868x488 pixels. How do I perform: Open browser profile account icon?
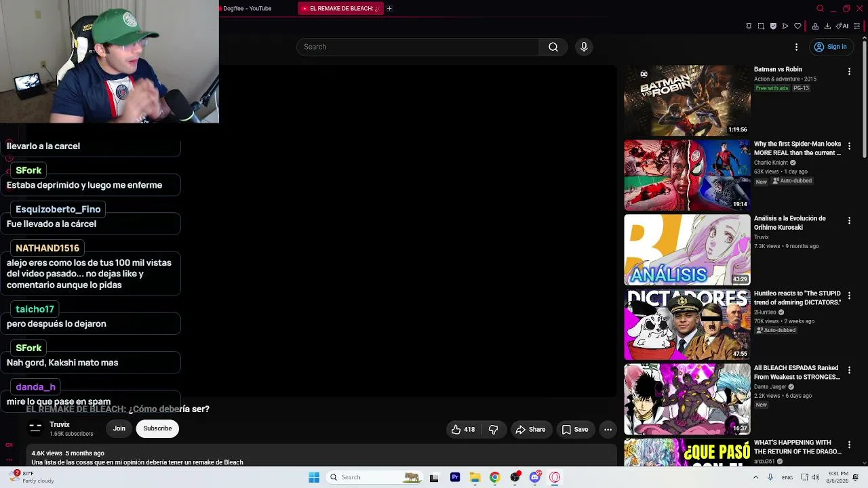pos(815,26)
